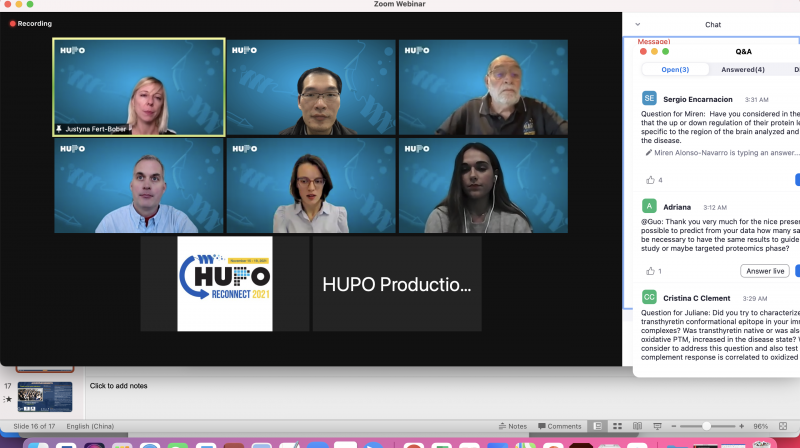Select Justyna Fert-Bober's video tile

(x=139, y=87)
